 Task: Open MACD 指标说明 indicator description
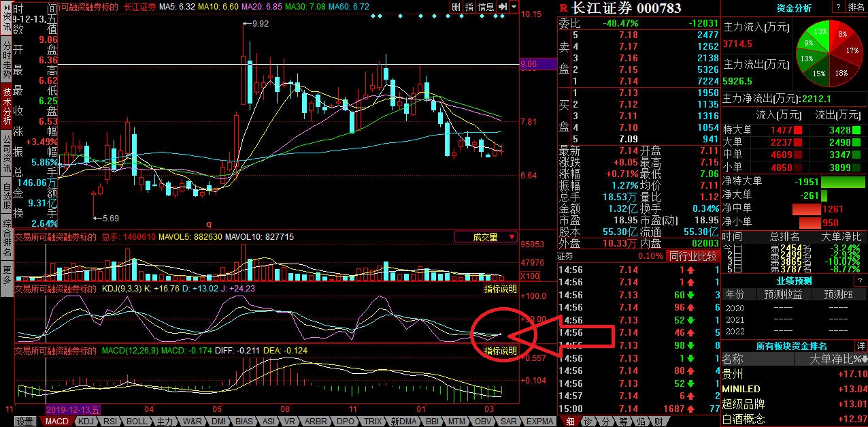[x=500, y=351]
